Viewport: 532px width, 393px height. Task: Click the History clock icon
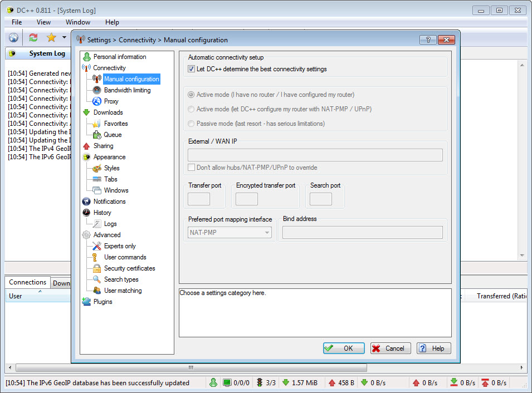(86, 213)
